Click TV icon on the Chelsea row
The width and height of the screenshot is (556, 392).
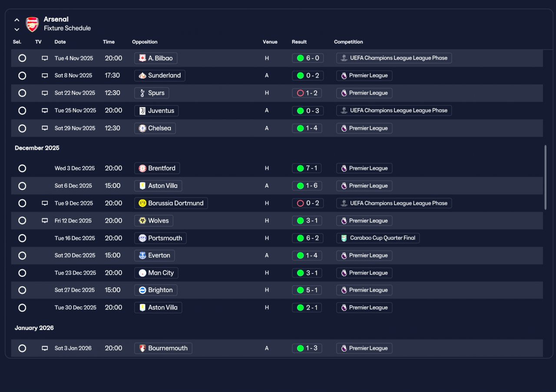pos(45,128)
